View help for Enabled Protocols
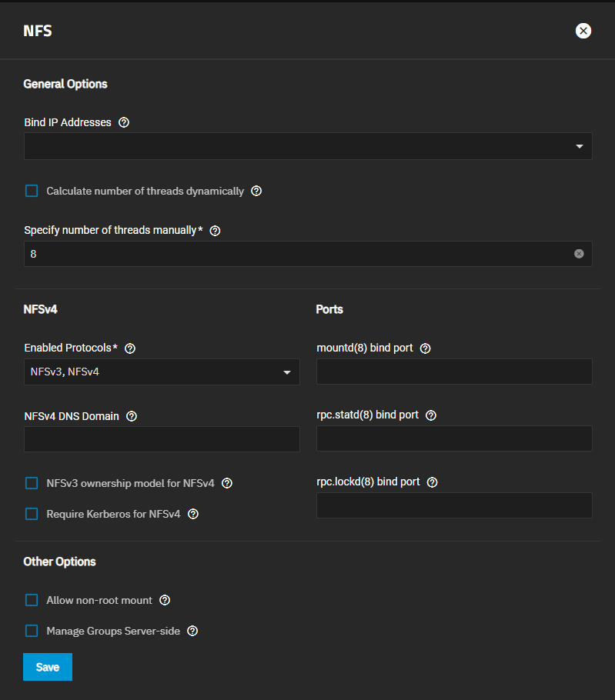The width and height of the screenshot is (615, 700). (x=130, y=348)
